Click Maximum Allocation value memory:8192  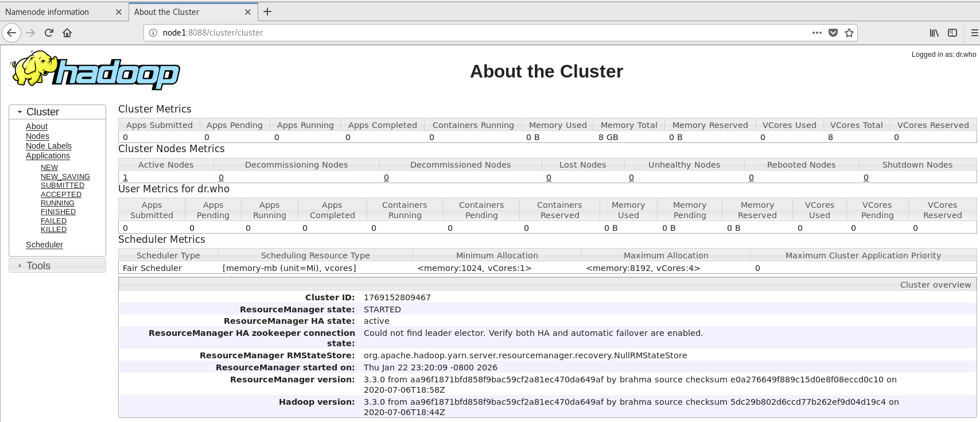643,268
